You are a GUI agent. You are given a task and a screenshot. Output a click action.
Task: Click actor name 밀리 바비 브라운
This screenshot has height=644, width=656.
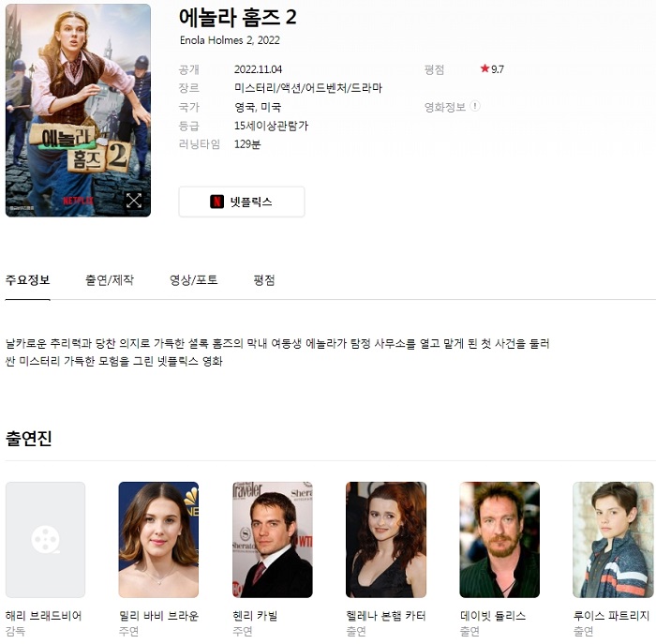click(158, 616)
